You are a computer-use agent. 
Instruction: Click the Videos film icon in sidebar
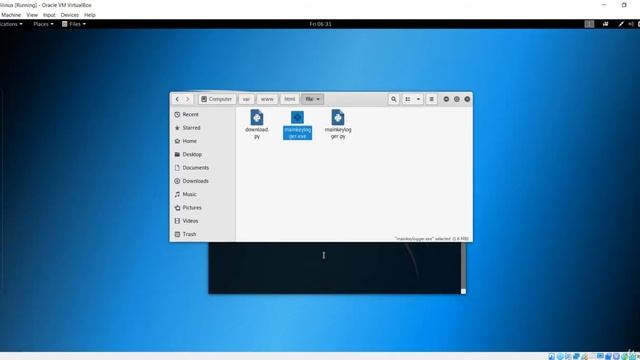click(x=177, y=221)
